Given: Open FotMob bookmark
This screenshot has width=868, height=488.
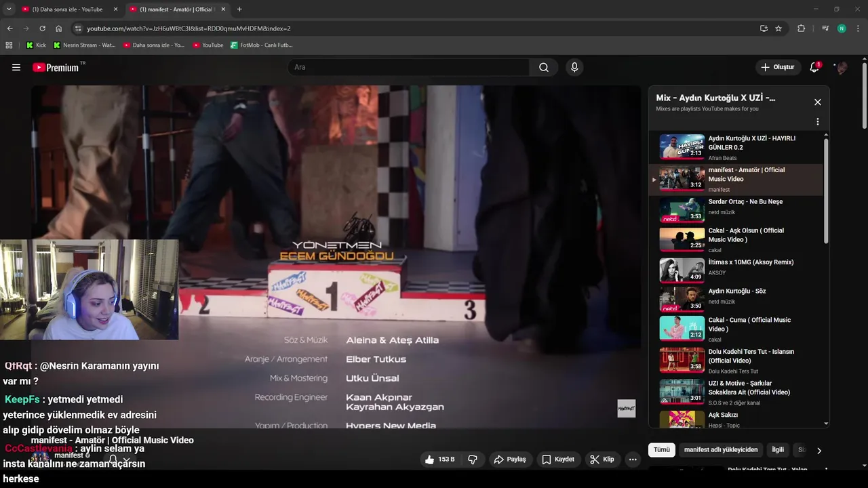Looking at the screenshot, I should [262, 45].
